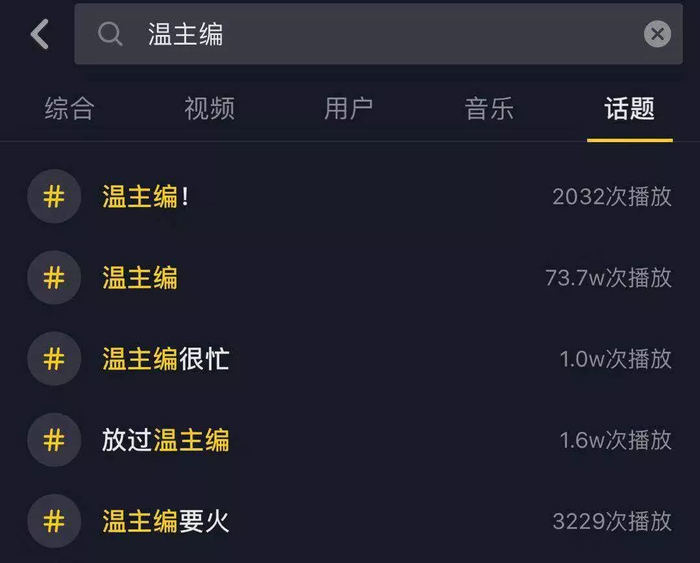
Task: Tap the back arrow icon
Action: coord(39,34)
